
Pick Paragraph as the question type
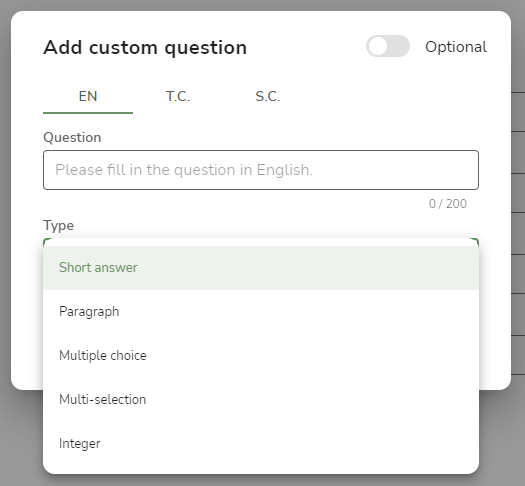coord(261,312)
